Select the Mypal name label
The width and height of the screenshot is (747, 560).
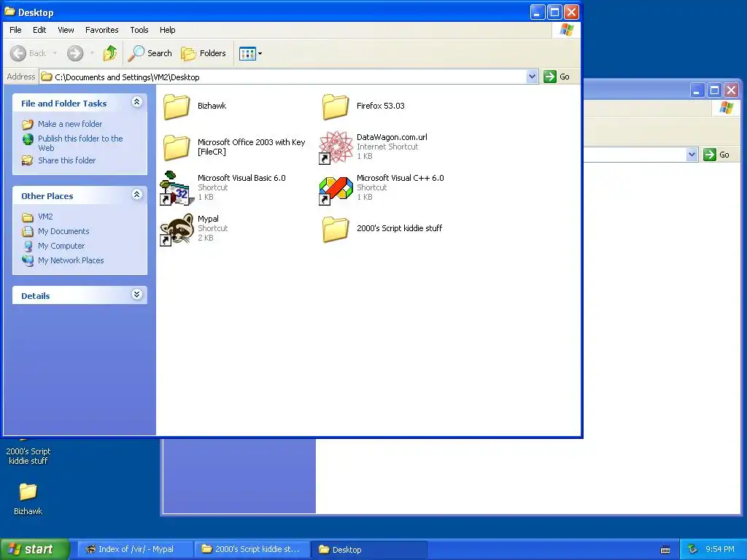[x=208, y=219]
